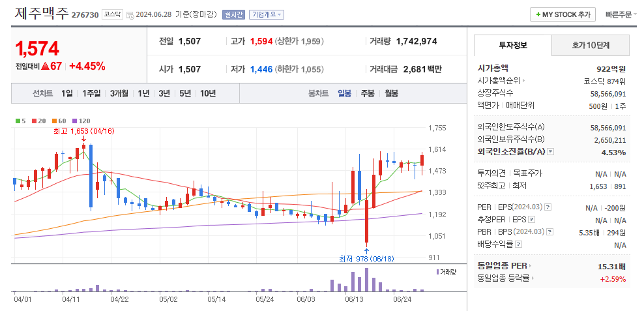The image size is (644, 311).
Task: Click the +4.45% change percentage
Action: click(87, 66)
